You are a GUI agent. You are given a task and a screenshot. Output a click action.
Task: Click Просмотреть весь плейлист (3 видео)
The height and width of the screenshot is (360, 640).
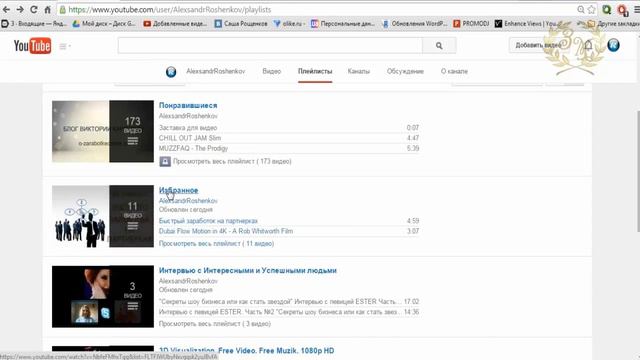[x=215, y=324]
